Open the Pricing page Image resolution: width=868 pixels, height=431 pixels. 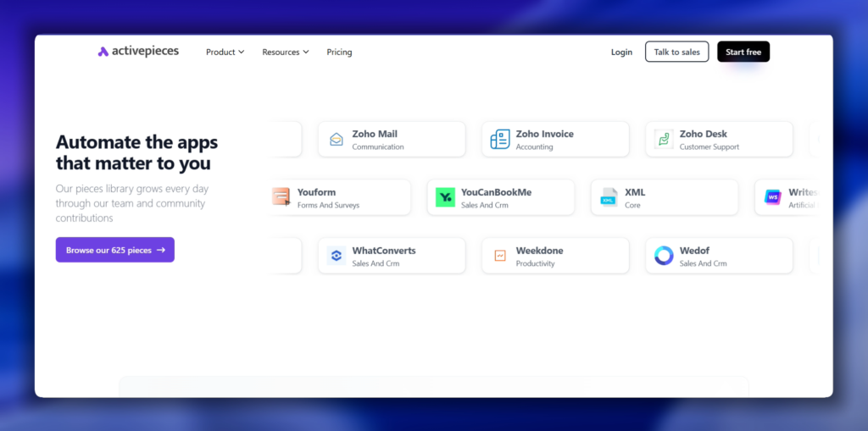[339, 52]
